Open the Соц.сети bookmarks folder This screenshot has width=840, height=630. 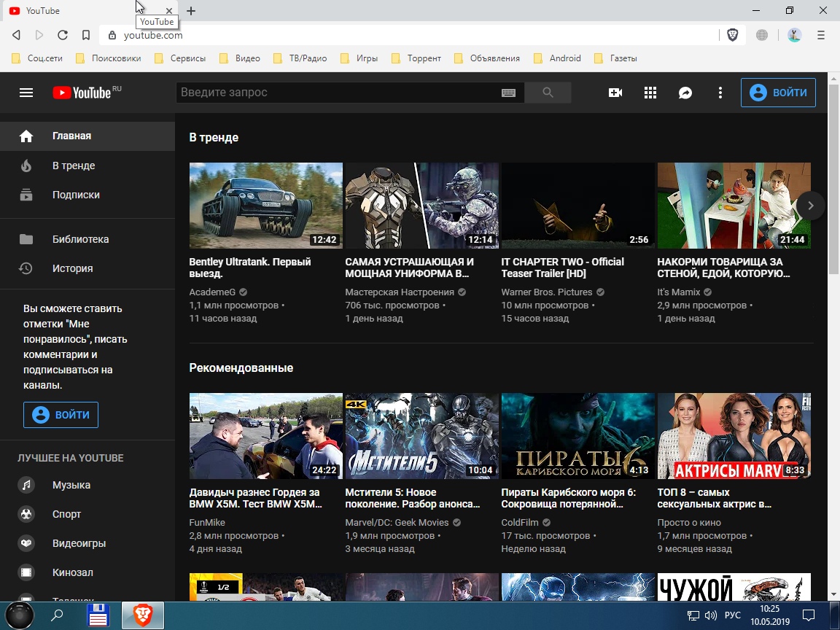click(x=37, y=58)
